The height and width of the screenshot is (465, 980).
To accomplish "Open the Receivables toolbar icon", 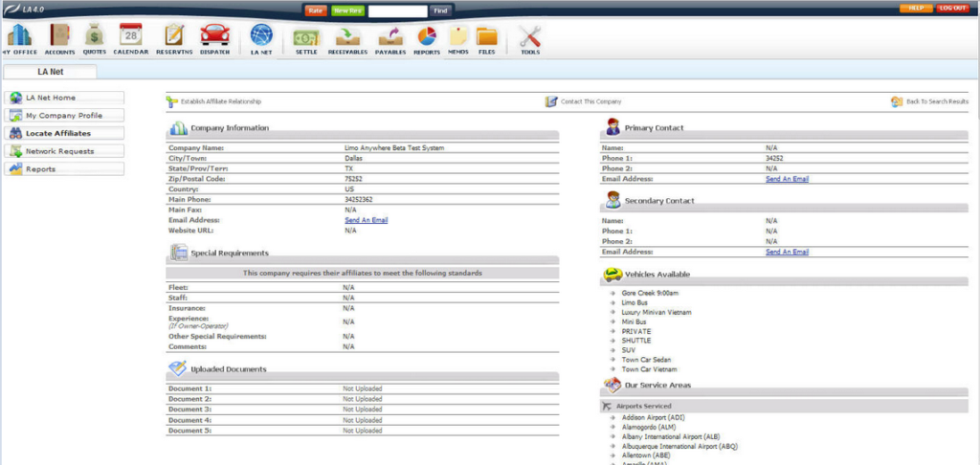I will pos(349,36).
